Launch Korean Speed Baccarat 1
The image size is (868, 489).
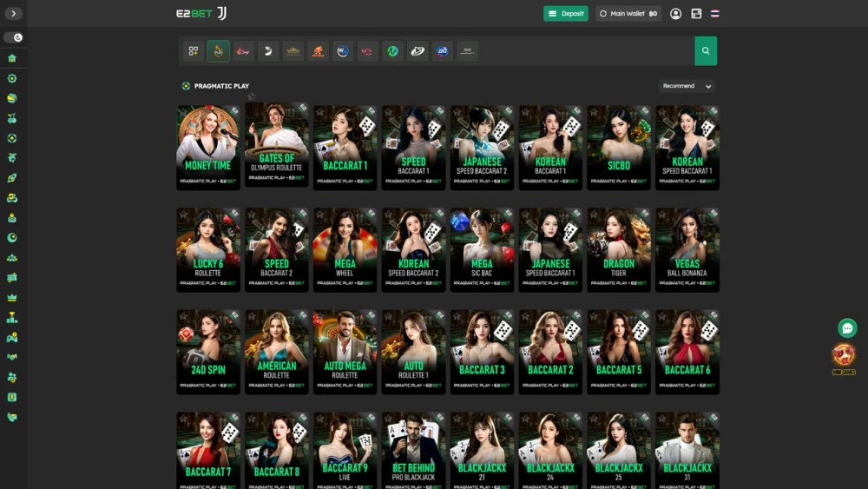687,148
